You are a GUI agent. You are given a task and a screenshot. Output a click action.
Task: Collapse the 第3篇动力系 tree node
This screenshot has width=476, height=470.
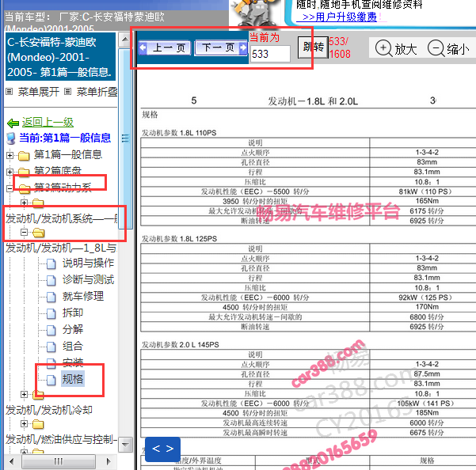[10, 188]
